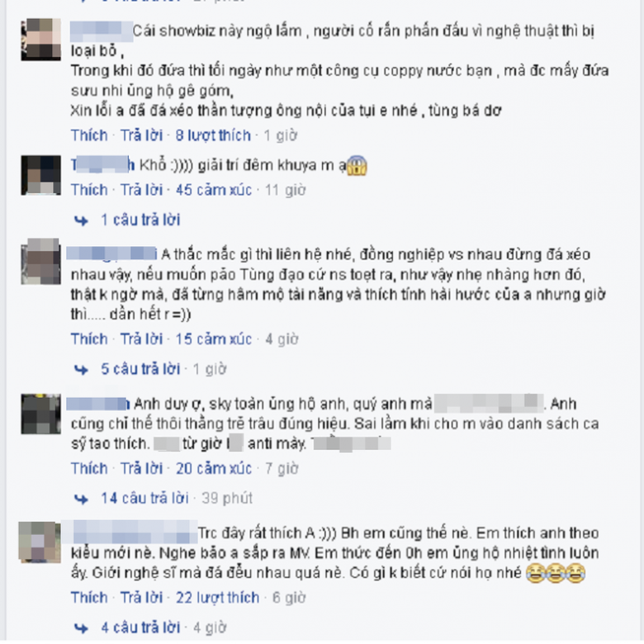This screenshot has width=644, height=644.
Task: View the '15 cảm xúc' reactions list
Action: (x=214, y=339)
